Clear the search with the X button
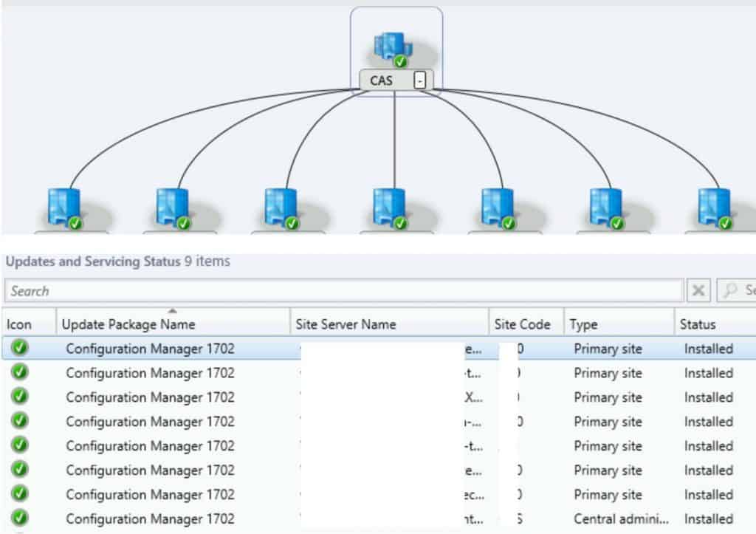756x534 pixels. (x=698, y=290)
